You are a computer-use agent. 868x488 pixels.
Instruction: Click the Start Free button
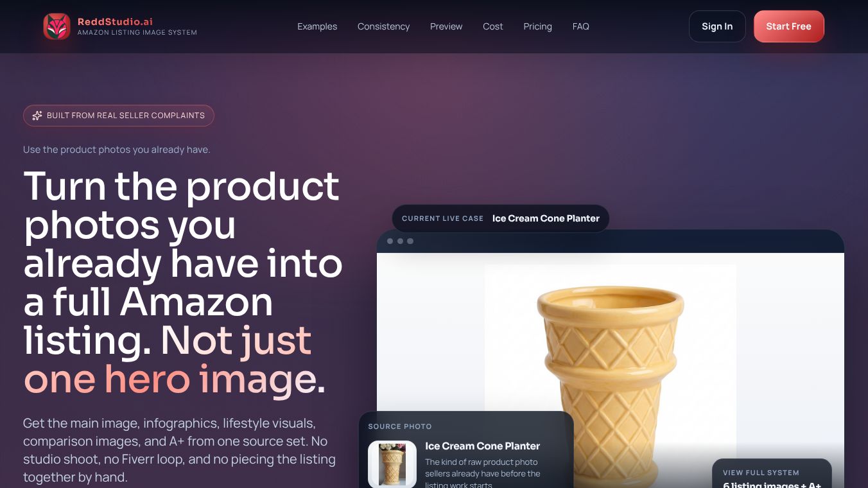click(788, 26)
